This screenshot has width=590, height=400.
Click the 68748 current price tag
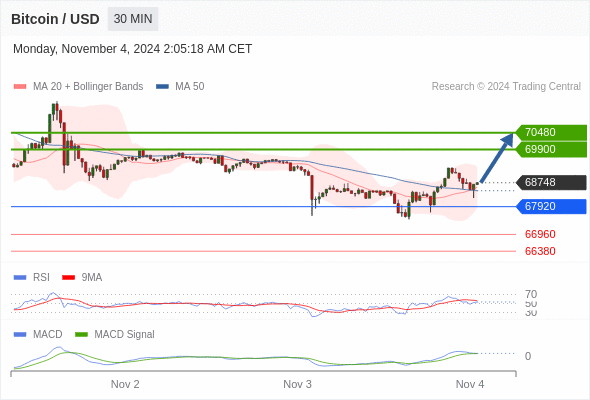[551, 183]
